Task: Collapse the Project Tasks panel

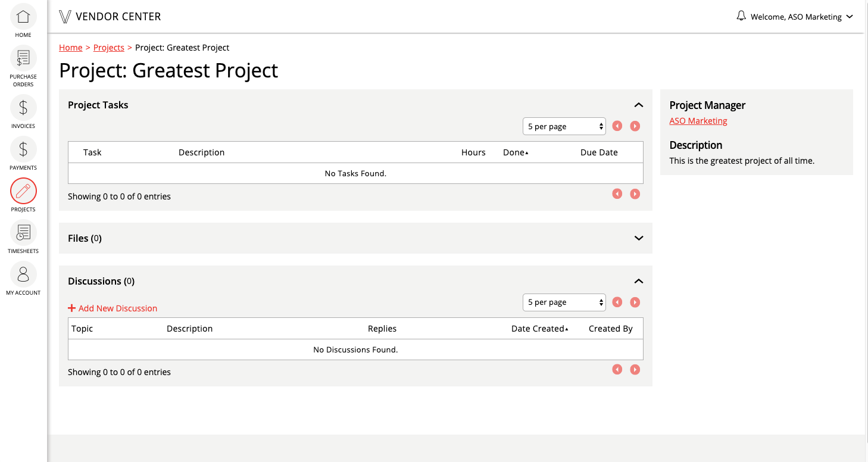Action: 639,105
